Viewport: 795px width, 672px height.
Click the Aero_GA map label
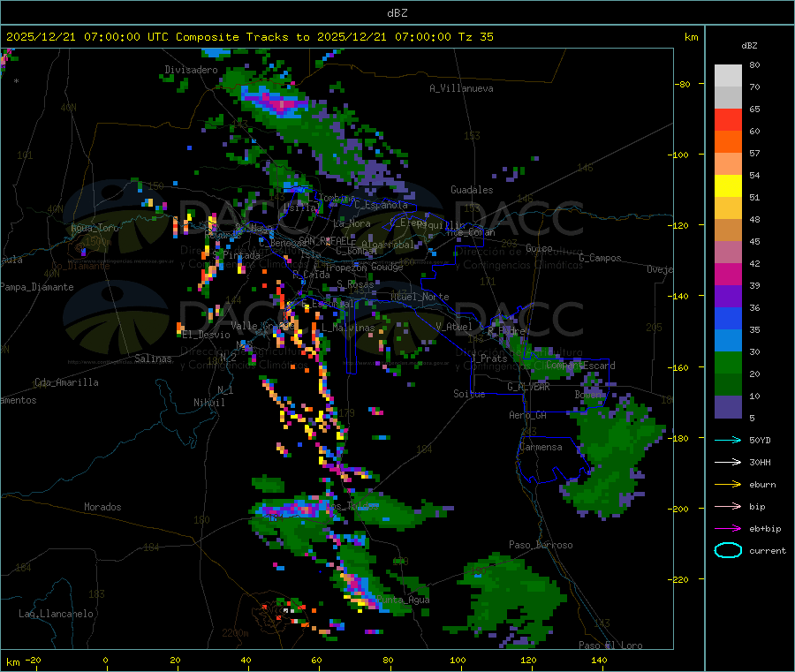(527, 415)
